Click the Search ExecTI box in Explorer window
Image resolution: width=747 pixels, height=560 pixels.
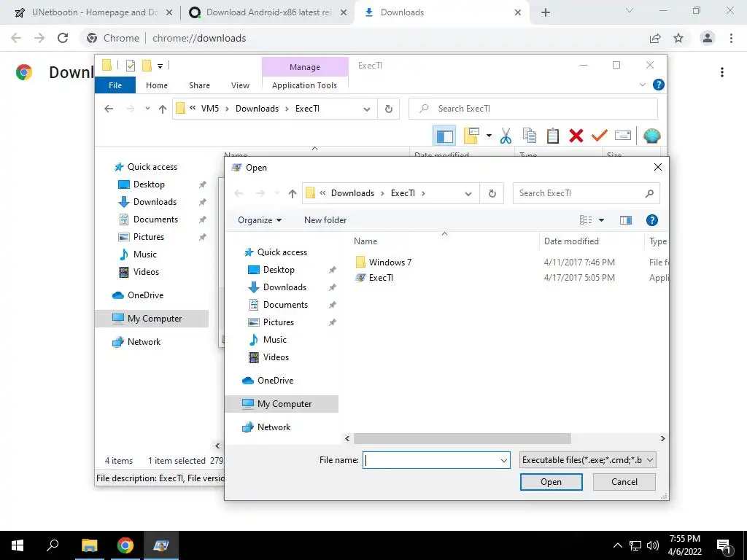pyautogui.click(x=533, y=109)
